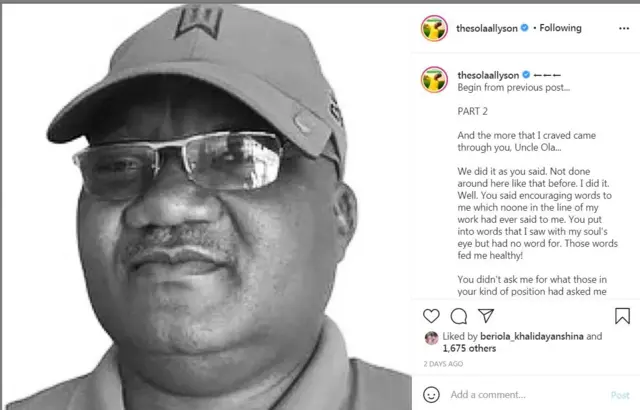Open emoji picker in comment box

pos(431,394)
